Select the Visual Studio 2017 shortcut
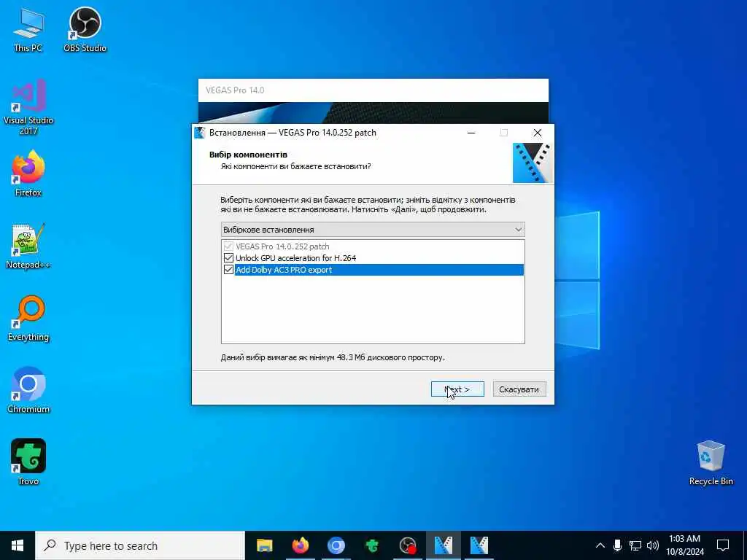The height and width of the screenshot is (560, 747). 28,107
